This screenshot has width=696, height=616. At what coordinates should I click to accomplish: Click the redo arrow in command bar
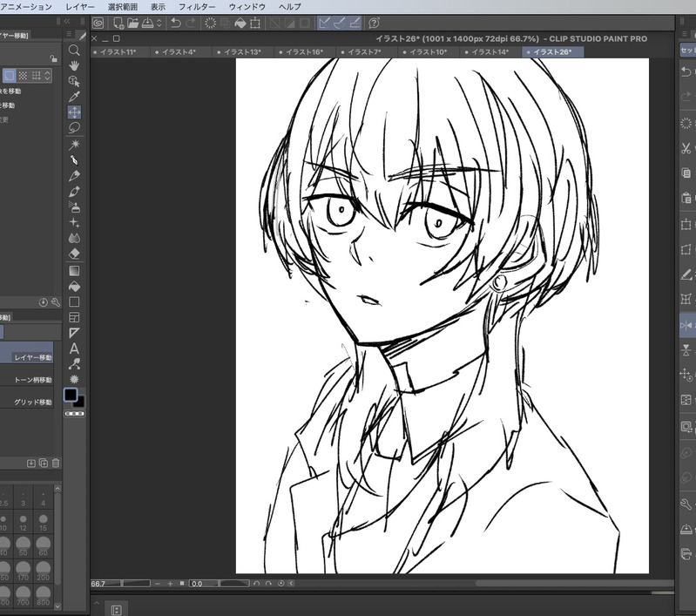191,23
